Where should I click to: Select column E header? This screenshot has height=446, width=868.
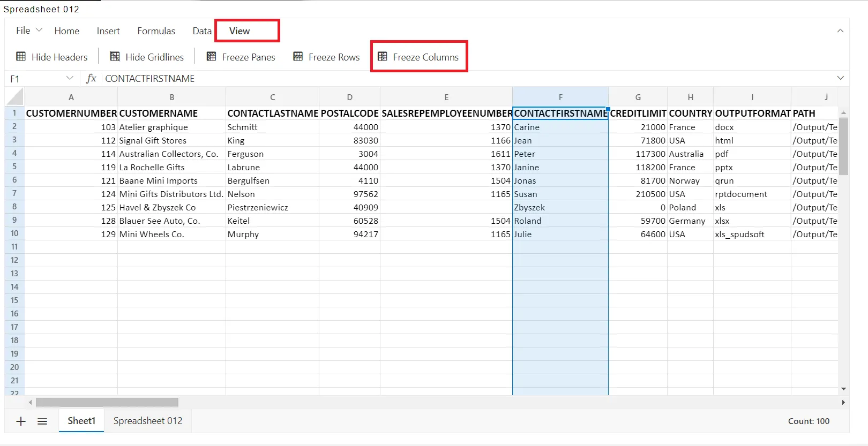tap(446, 97)
